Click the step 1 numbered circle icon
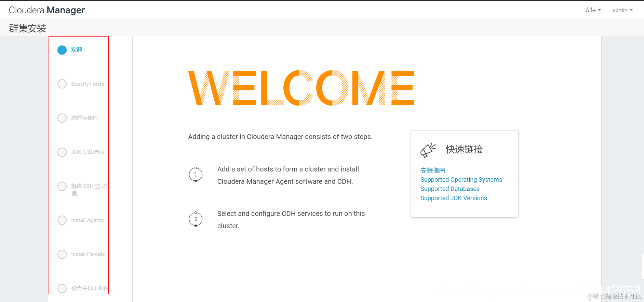644x302 pixels. [196, 174]
